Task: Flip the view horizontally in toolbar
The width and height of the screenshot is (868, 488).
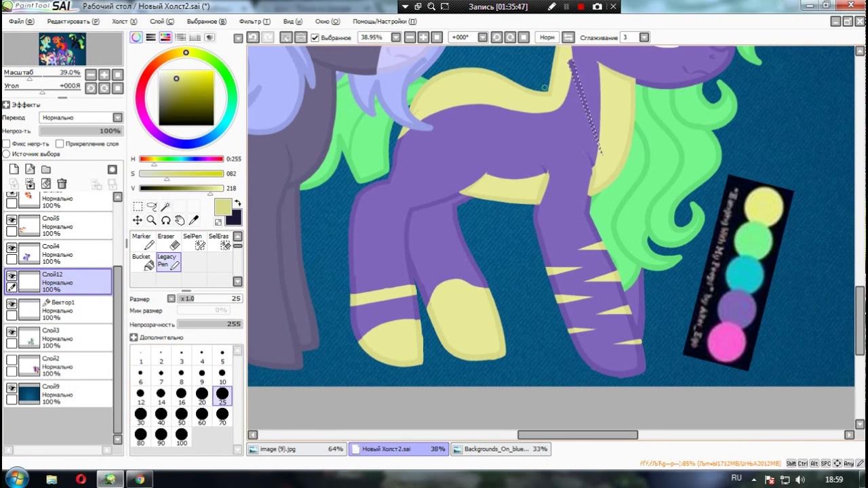Action: pos(568,37)
